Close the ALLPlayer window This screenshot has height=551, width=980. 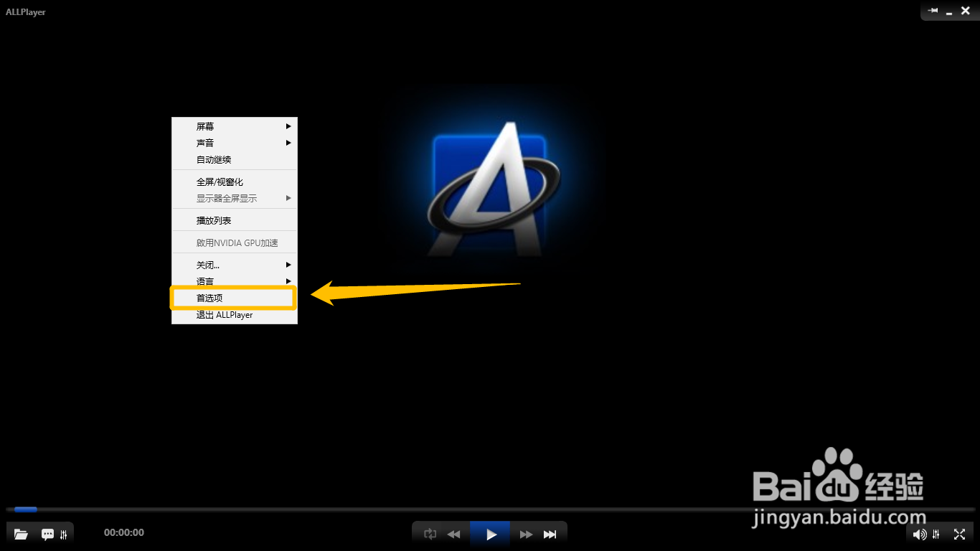pyautogui.click(x=966, y=11)
